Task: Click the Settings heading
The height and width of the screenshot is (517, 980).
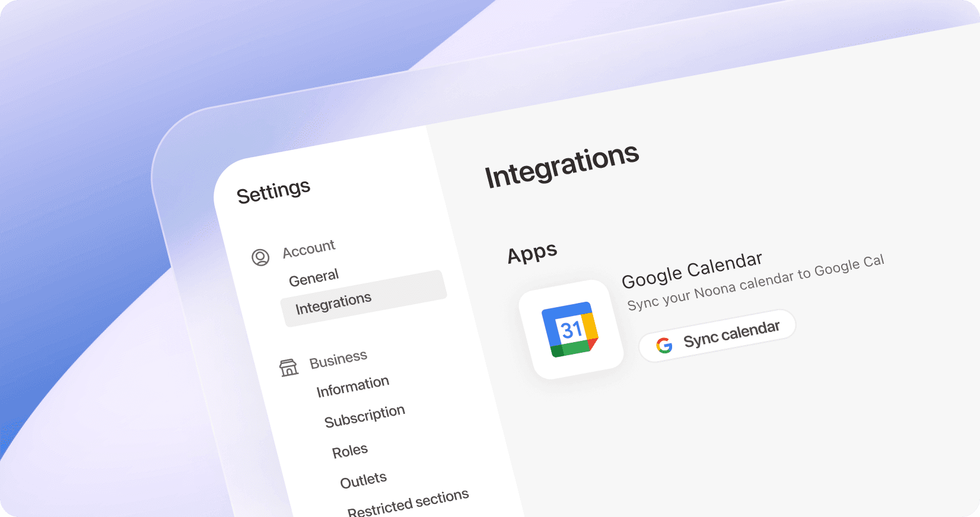Action: (273, 192)
